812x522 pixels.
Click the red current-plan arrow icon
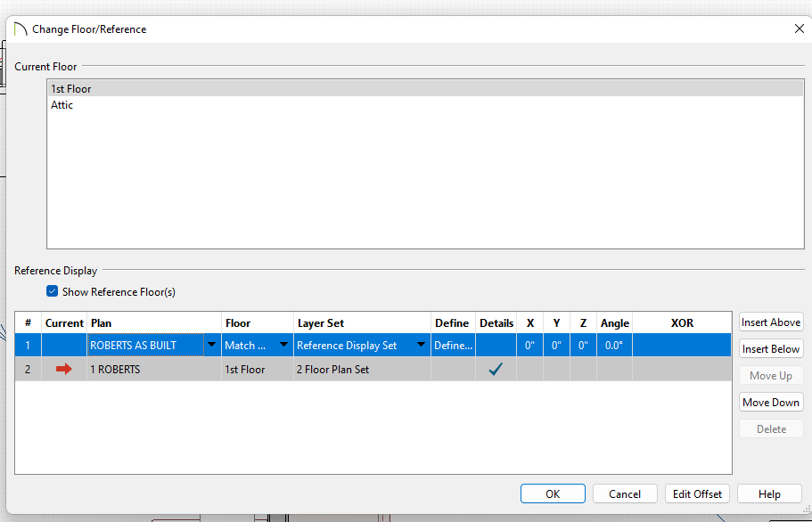(63, 370)
